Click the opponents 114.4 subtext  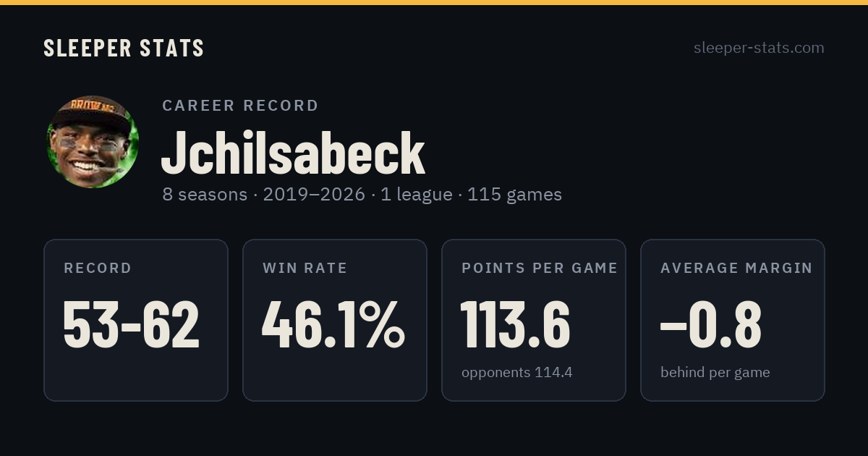[x=517, y=373]
